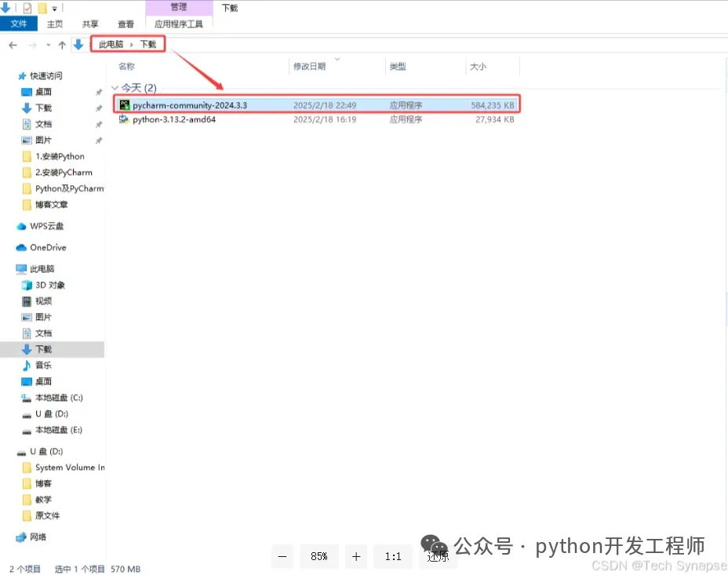The height and width of the screenshot is (575, 728).
Task: Click the pin icon beside pinned 文档
Action: pos(99,125)
